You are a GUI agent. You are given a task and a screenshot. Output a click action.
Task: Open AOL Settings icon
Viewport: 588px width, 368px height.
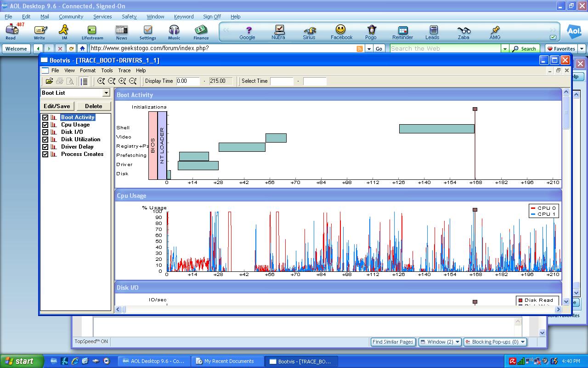[147, 32]
